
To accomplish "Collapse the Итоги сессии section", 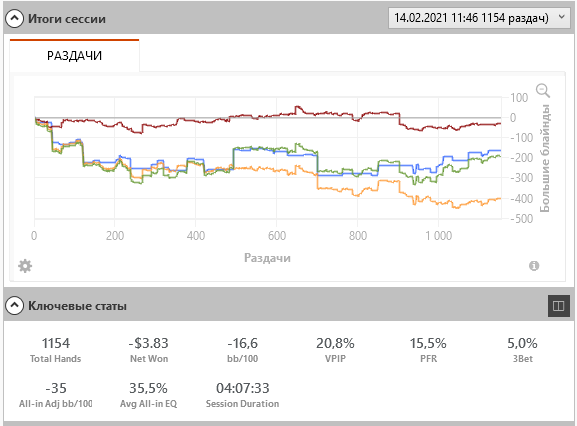I will (x=14, y=18).
